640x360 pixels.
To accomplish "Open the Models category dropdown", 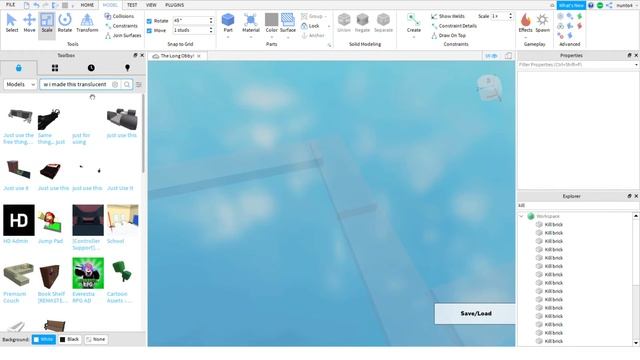I will tap(20, 84).
